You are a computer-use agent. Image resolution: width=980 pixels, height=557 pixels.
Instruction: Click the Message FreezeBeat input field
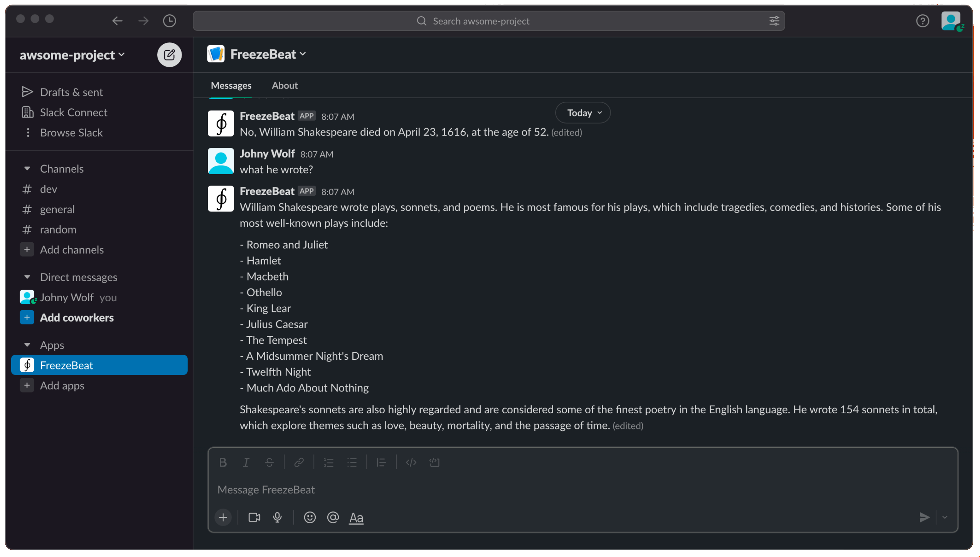[540, 489]
